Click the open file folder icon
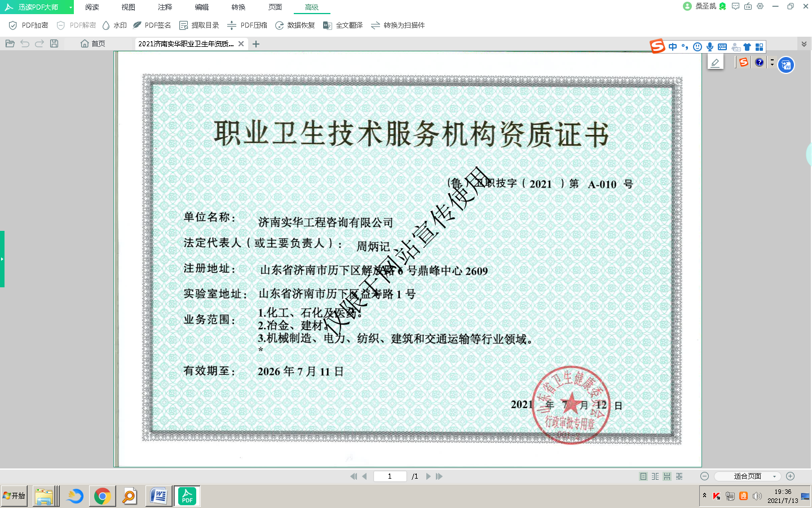Viewport: 812px width, 508px height. tap(10, 43)
